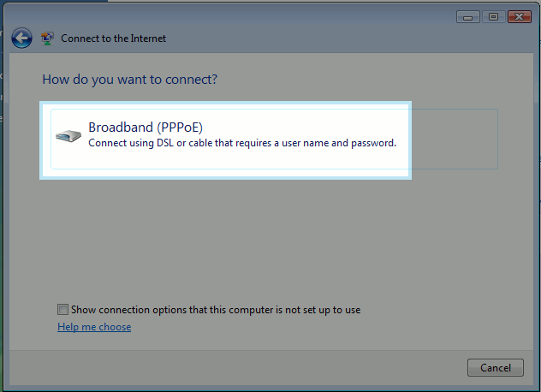The height and width of the screenshot is (392, 541).
Task: Maximize the wizard window
Action: click(x=494, y=16)
